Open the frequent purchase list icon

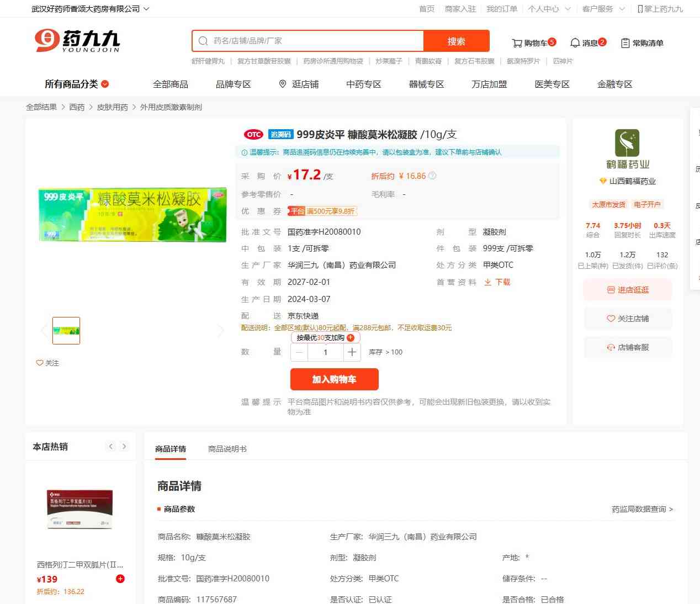[x=625, y=43]
